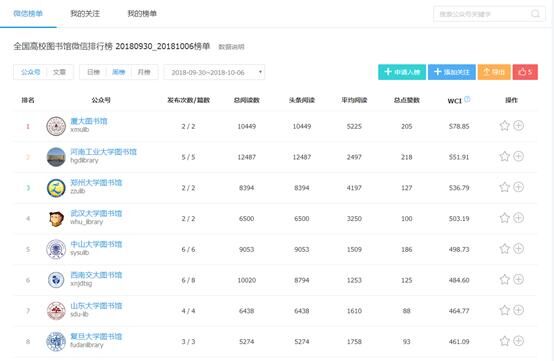The image size is (554, 361).
Task: Click the 头条阅读 column header
Action: (x=302, y=100)
